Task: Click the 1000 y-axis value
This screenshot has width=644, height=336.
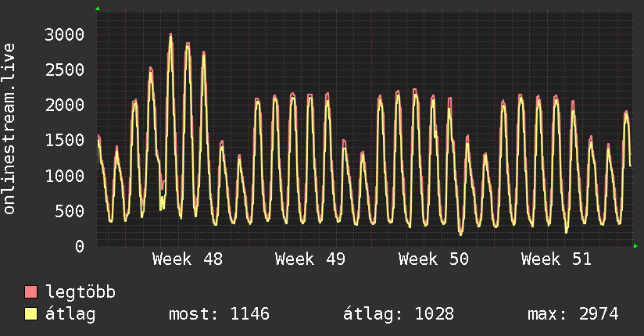Action: coord(65,176)
